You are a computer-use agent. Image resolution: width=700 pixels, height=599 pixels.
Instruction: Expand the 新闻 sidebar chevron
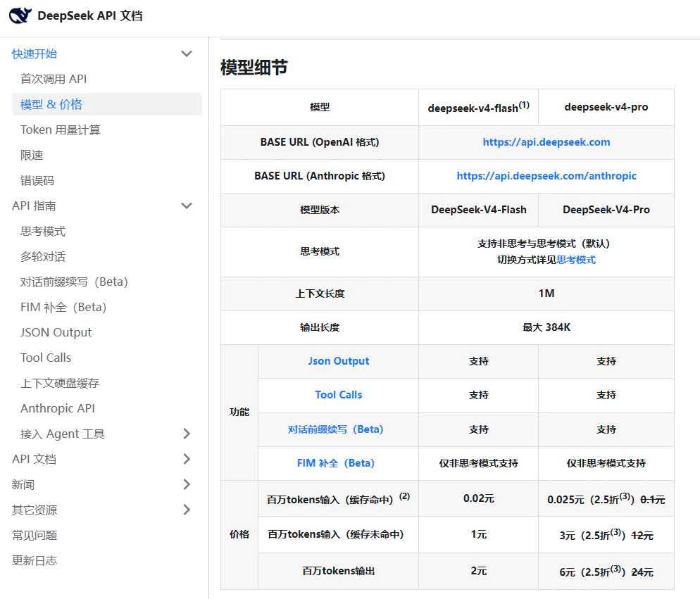coord(187,484)
